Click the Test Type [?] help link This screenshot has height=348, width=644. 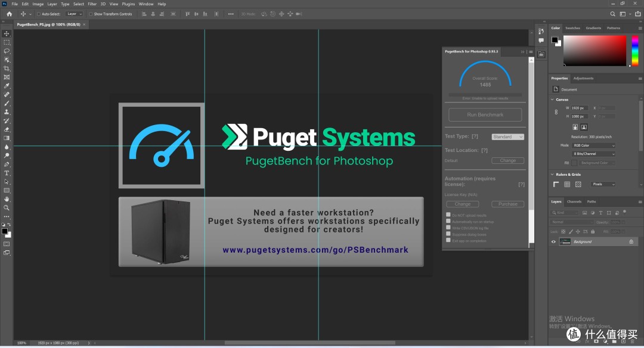(x=475, y=136)
